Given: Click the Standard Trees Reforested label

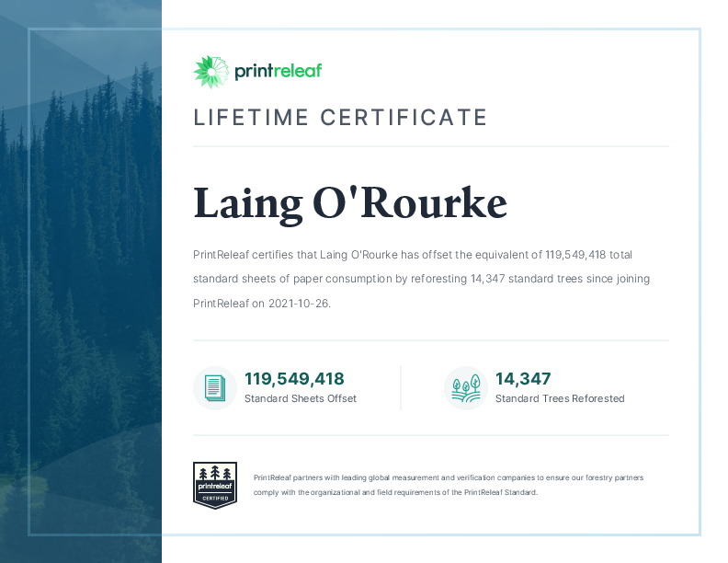Looking at the screenshot, I should (x=560, y=398).
